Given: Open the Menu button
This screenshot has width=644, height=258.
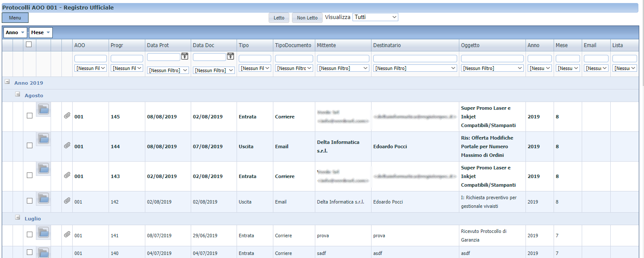Looking at the screenshot, I should pos(15,18).
